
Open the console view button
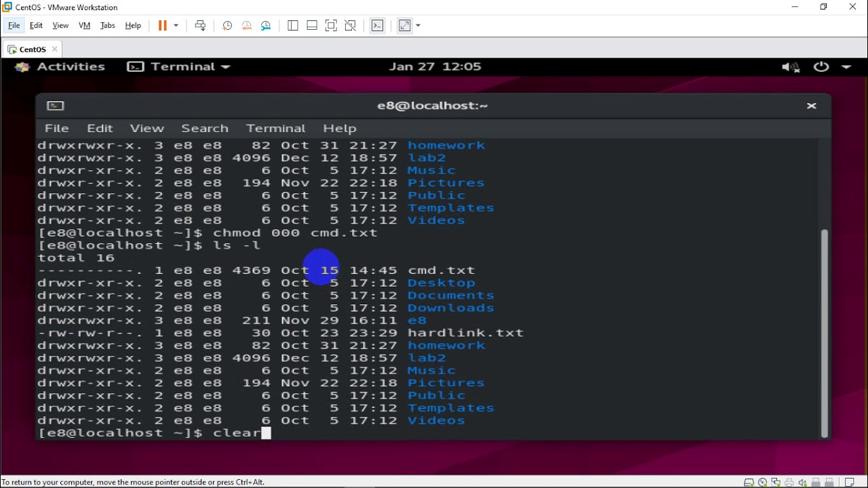[x=378, y=26]
